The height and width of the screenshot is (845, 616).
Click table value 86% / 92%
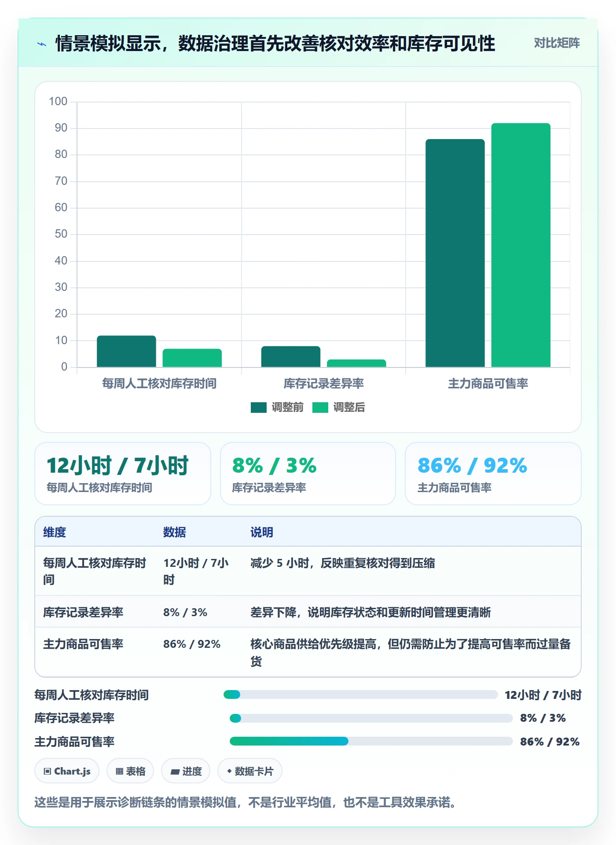[x=192, y=644]
